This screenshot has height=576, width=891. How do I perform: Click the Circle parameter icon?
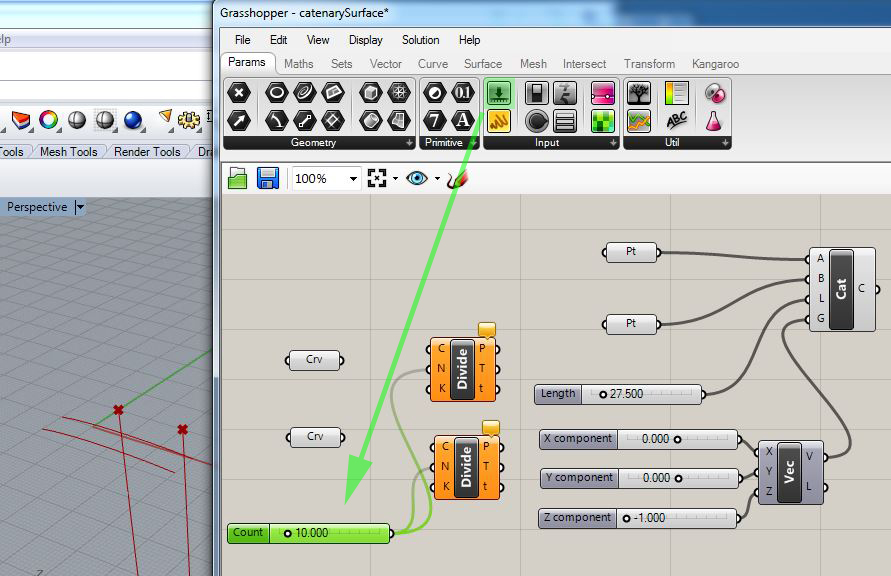276,94
